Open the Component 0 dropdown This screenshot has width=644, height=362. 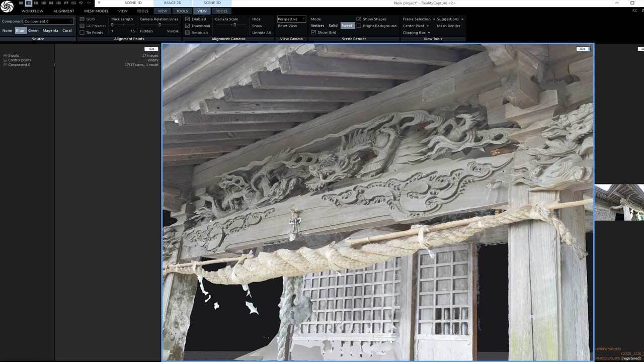click(48, 21)
